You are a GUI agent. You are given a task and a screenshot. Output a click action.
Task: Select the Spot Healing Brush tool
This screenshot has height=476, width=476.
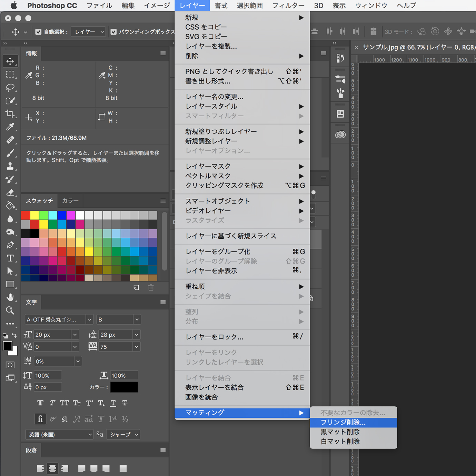[x=10, y=140]
